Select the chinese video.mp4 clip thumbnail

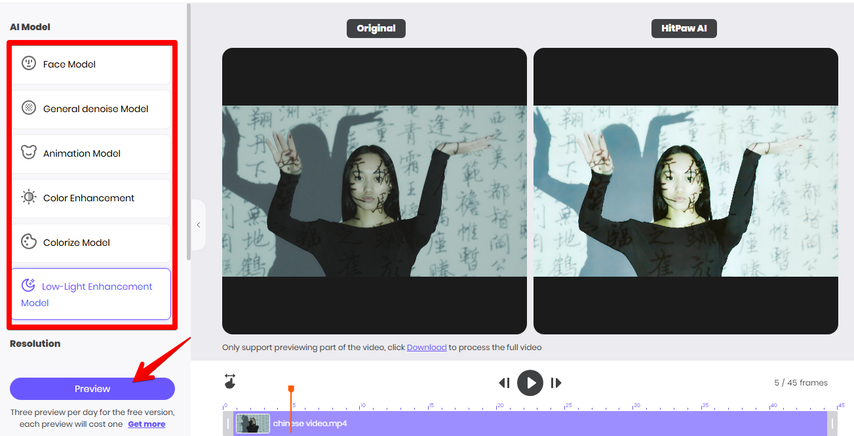253,423
